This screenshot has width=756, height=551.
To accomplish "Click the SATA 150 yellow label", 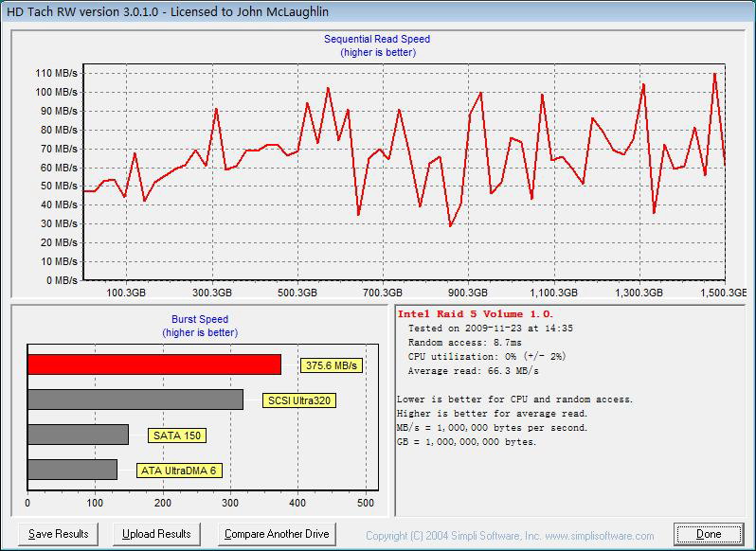I will [x=177, y=435].
